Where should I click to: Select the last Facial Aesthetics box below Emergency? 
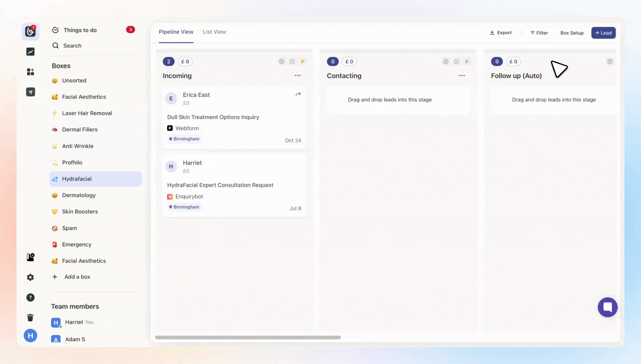pos(96,261)
